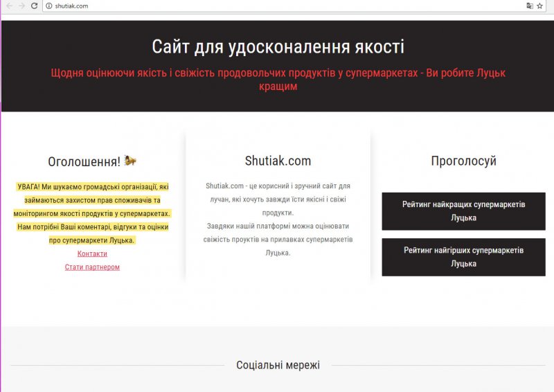This screenshot has width=554, height=392.
Task: Click the red subtitle about Луцьк supermarkets
Action: click(278, 79)
